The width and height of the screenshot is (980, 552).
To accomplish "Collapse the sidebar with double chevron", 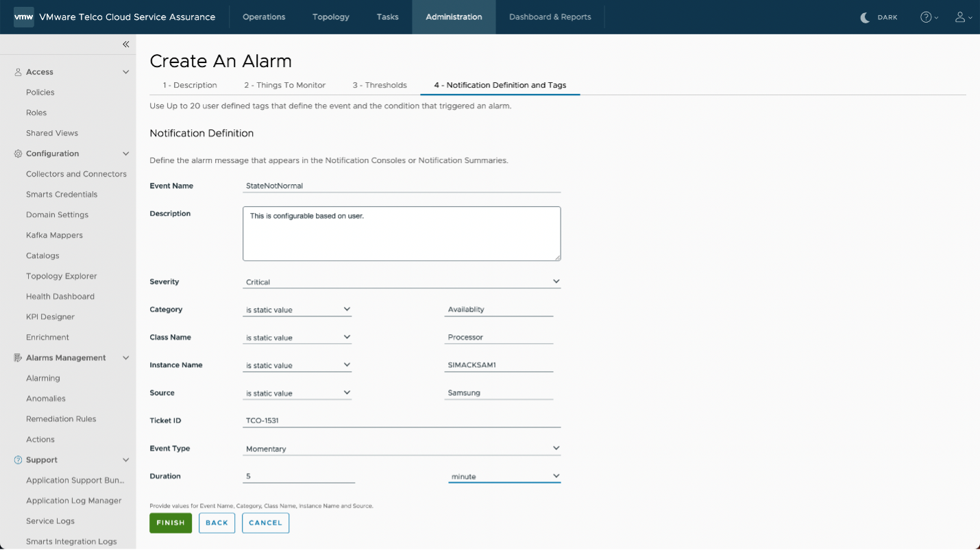I will pyautogui.click(x=126, y=45).
